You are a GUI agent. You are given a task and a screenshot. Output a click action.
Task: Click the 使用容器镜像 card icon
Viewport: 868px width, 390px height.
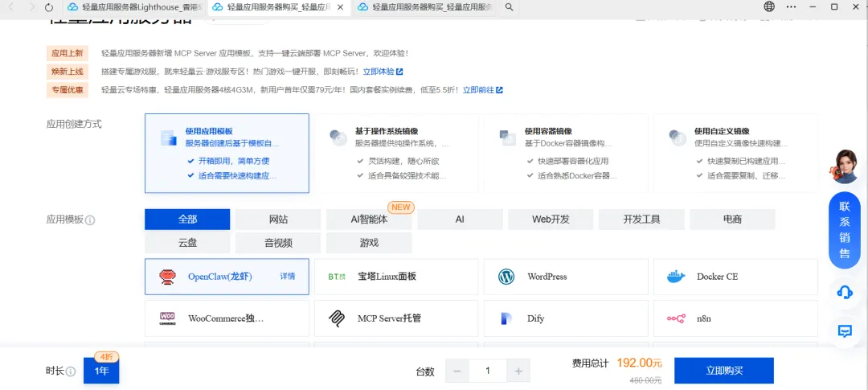coord(508,138)
